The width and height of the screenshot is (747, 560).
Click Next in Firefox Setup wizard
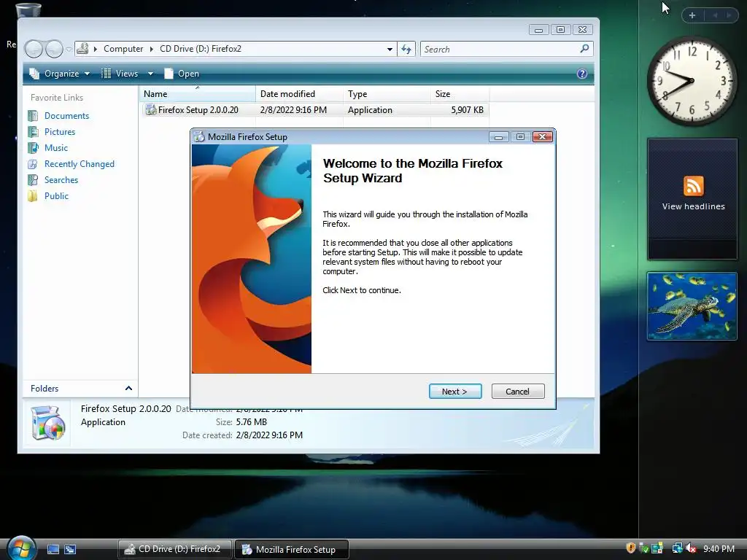[455, 392]
